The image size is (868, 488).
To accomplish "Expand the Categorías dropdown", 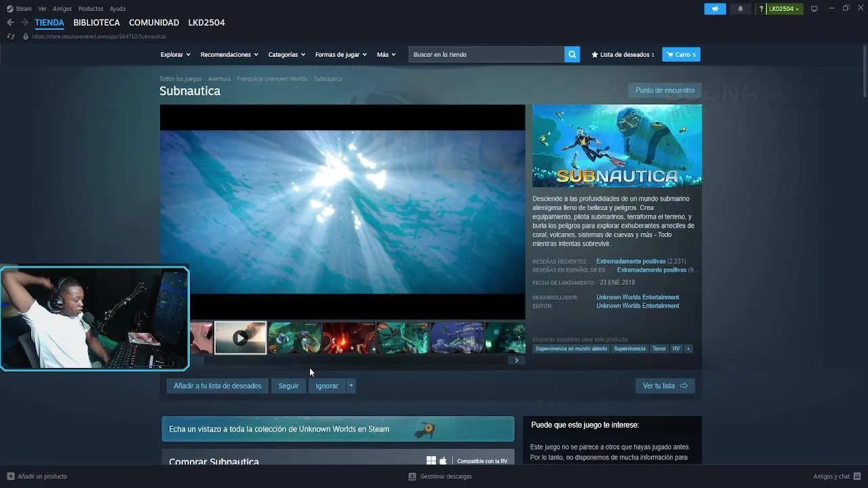I will click(286, 54).
